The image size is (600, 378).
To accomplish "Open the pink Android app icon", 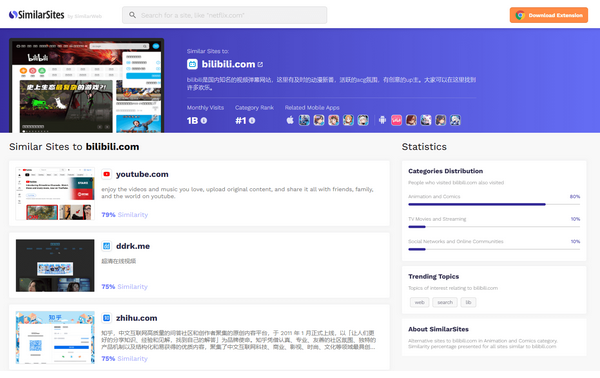I will 396,120.
